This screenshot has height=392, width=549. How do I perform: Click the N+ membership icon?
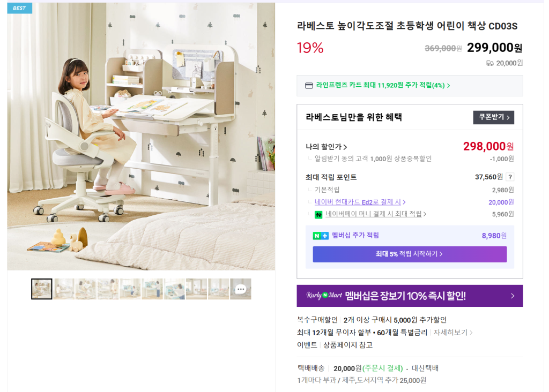tap(321, 236)
